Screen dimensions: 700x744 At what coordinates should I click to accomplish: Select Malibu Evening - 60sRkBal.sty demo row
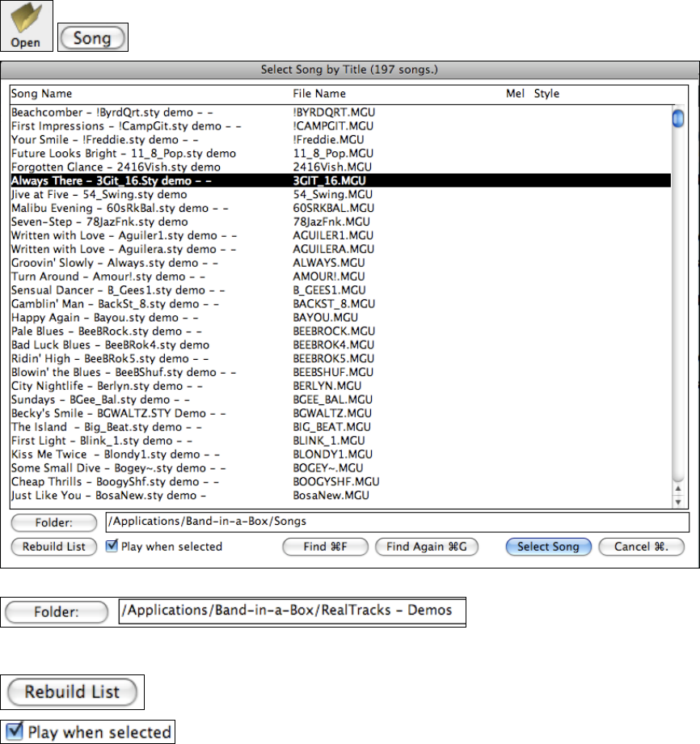340,209
